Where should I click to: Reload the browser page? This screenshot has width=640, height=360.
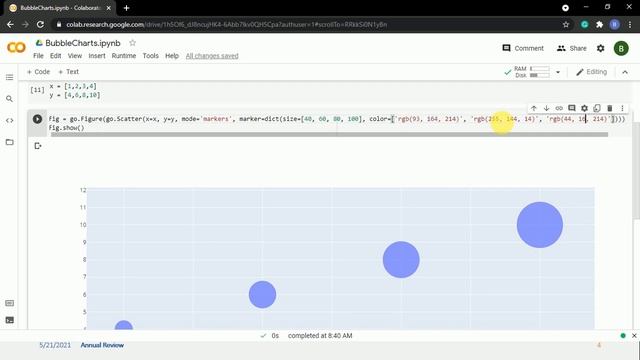click(40, 24)
